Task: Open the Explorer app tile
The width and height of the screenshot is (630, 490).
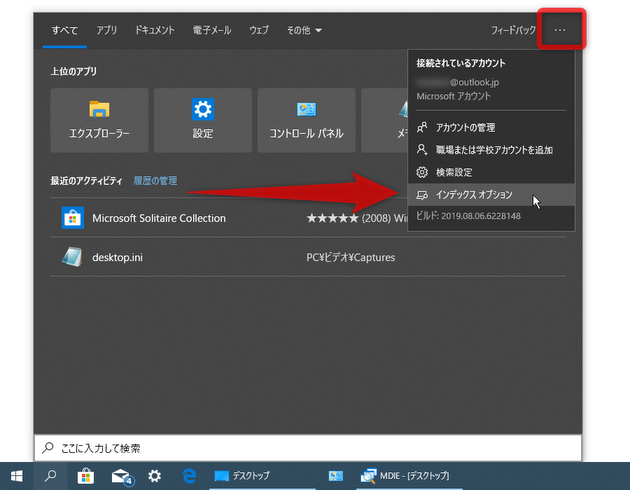Action: point(99,120)
